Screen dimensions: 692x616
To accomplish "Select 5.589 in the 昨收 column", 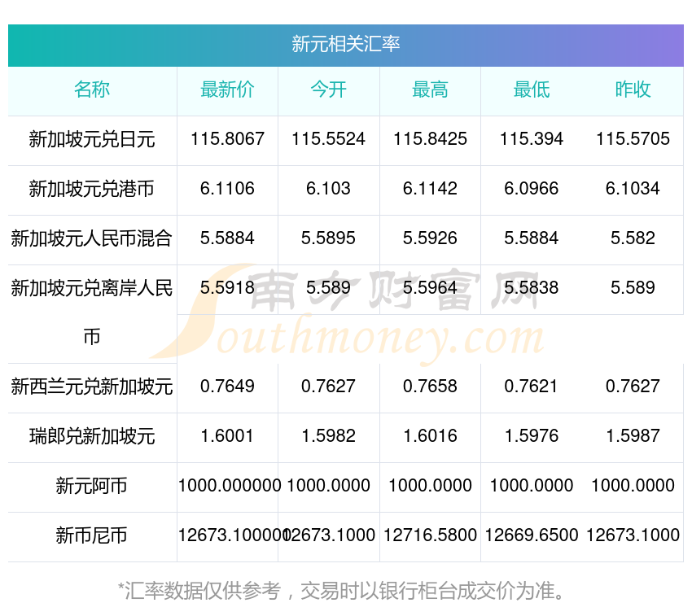I will tap(633, 288).
